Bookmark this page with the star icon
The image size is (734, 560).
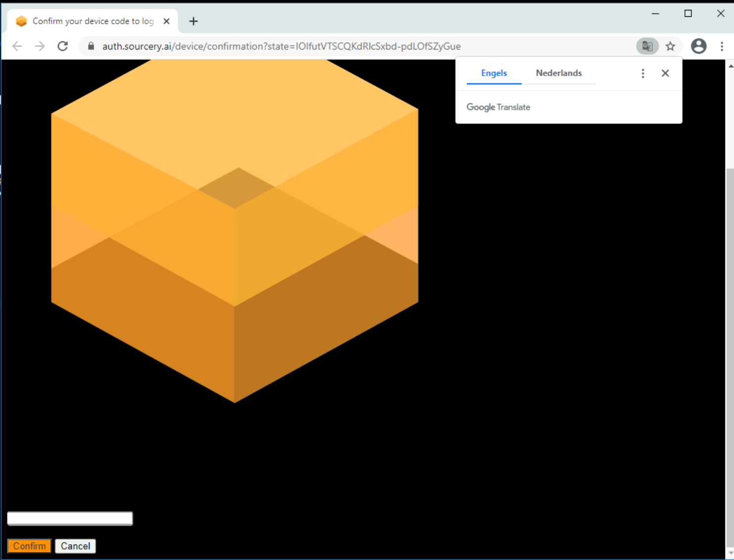click(x=670, y=46)
